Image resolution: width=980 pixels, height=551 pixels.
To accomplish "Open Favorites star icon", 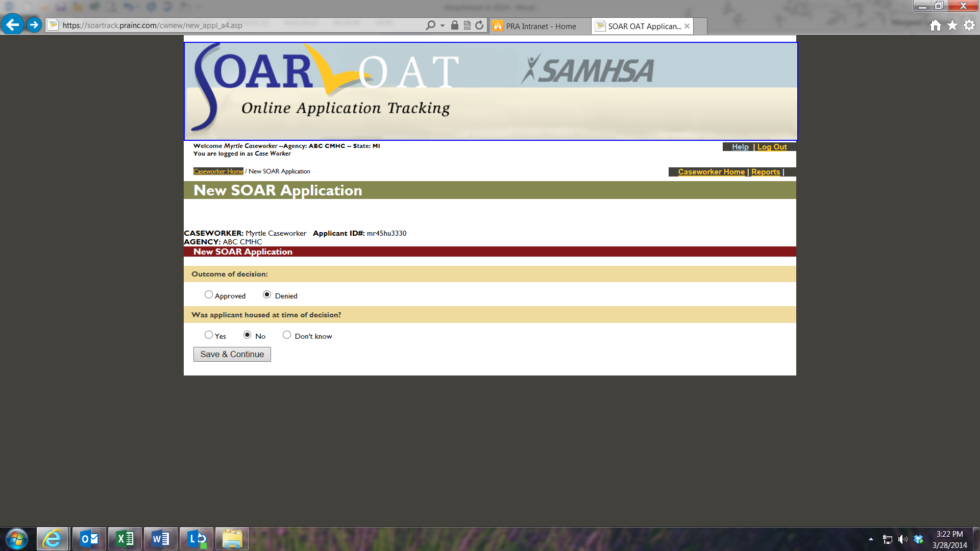I will [952, 26].
